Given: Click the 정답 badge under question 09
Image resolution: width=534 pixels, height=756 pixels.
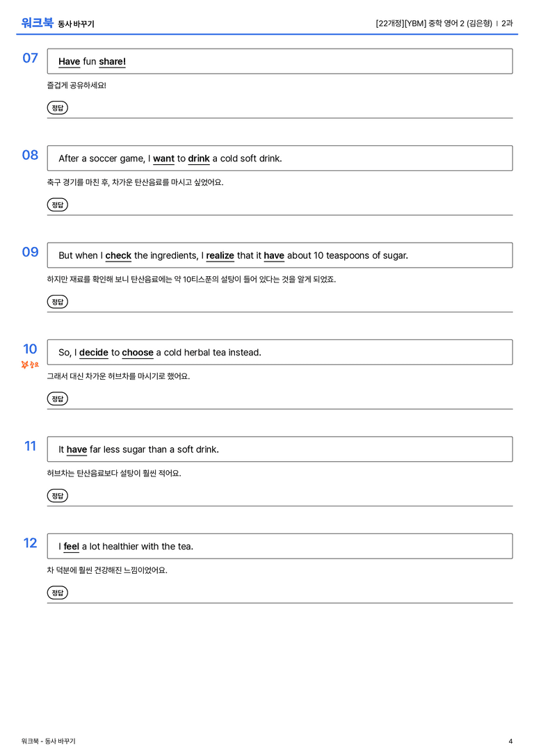Looking at the screenshot, I should click(57, 301).
